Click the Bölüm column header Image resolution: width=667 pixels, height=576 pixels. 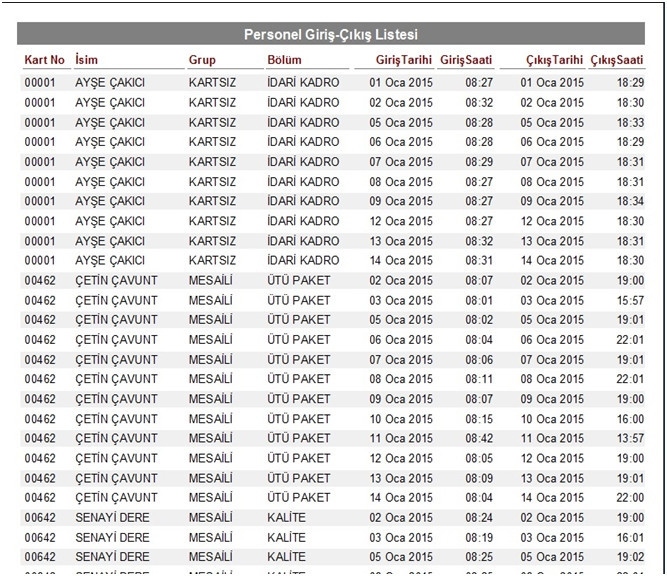(284, 60)
